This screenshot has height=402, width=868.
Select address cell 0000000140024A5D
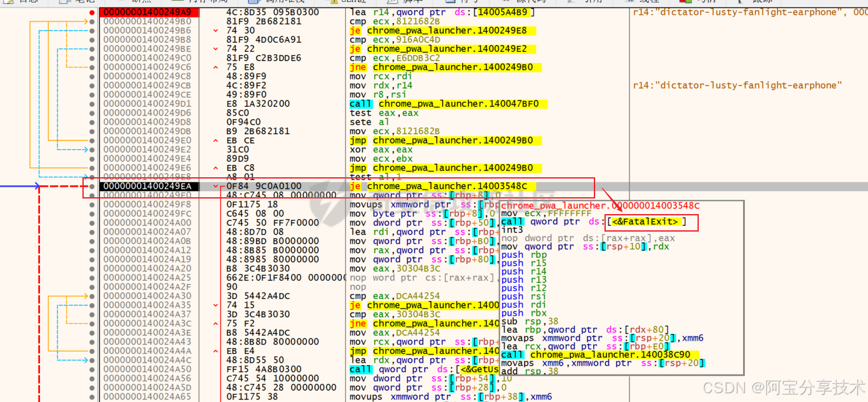[x=149, y=387]
